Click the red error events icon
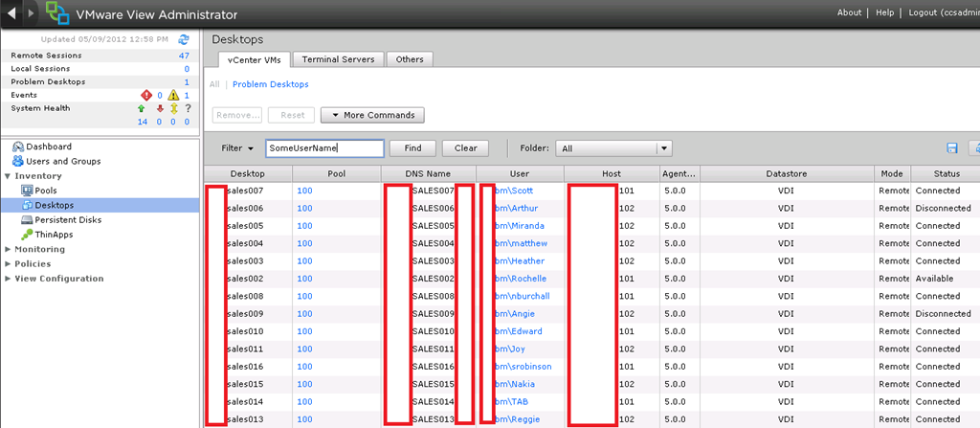980x428 pixels. point(146,95)
